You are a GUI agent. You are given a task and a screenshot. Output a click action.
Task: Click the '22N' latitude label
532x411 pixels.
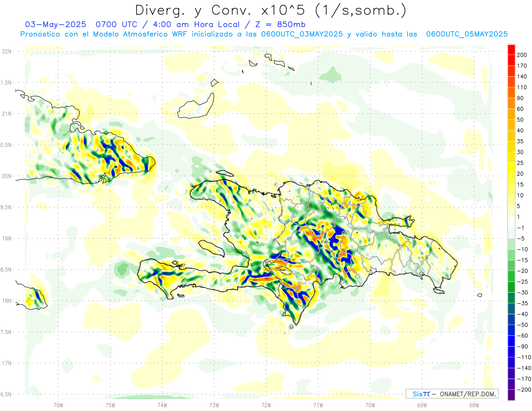(6, 51)
